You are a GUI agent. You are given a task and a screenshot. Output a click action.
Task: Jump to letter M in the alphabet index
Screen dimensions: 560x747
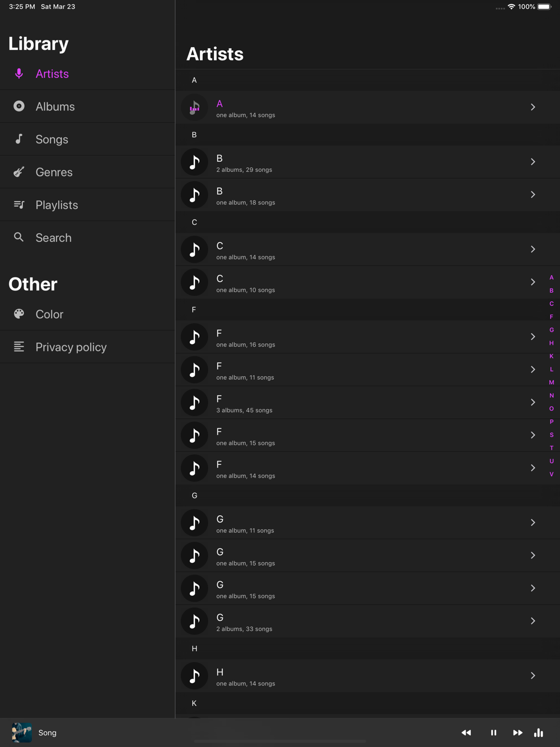coord(552,382)
